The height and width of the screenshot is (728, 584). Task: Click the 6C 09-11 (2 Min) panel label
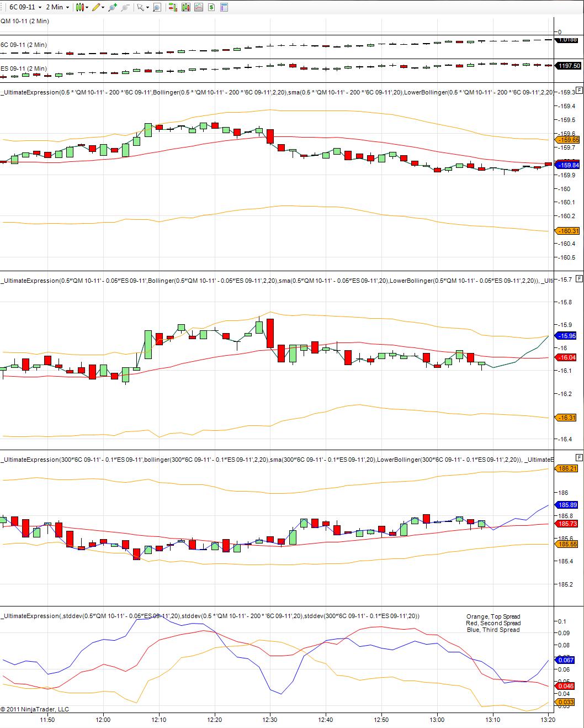coord(24,45)
